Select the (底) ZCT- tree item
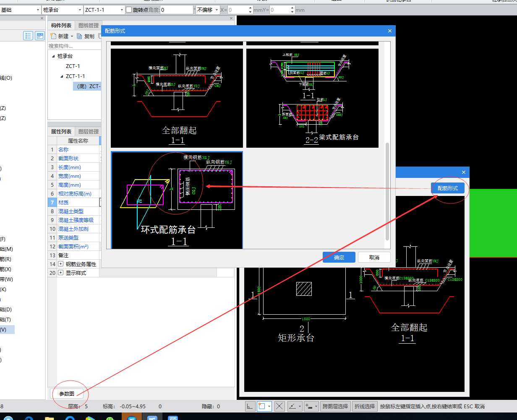The width and height of the screenshot is (517, 420). coord(88,86)
